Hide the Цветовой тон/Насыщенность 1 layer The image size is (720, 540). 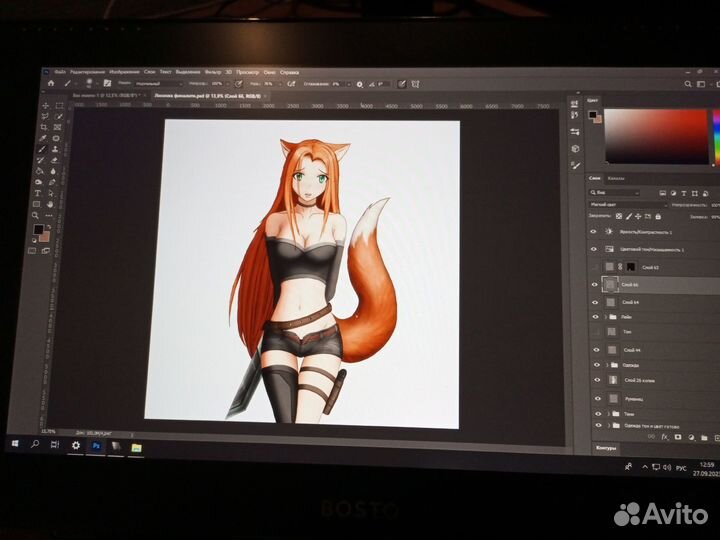pyautogui.click(x=593, y=249)
